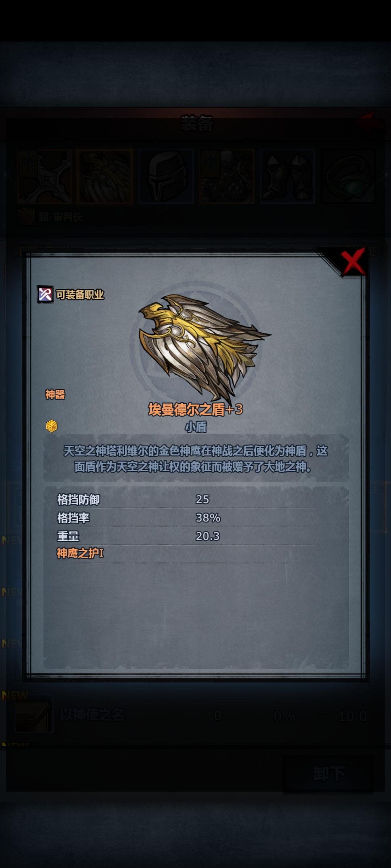391x868 pixels.
Task: Open the 神鹰之护I skill detail
Action: [80, 553]
